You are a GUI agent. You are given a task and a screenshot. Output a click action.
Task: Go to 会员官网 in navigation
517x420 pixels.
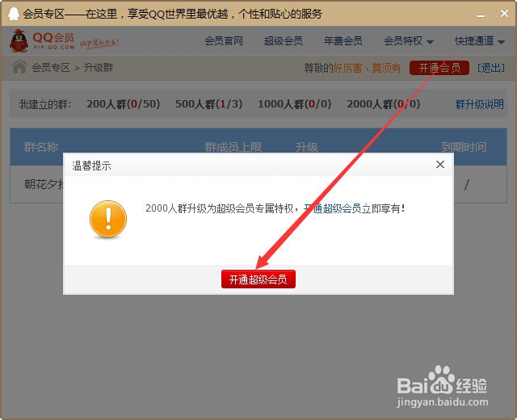(x=224, y=41)
